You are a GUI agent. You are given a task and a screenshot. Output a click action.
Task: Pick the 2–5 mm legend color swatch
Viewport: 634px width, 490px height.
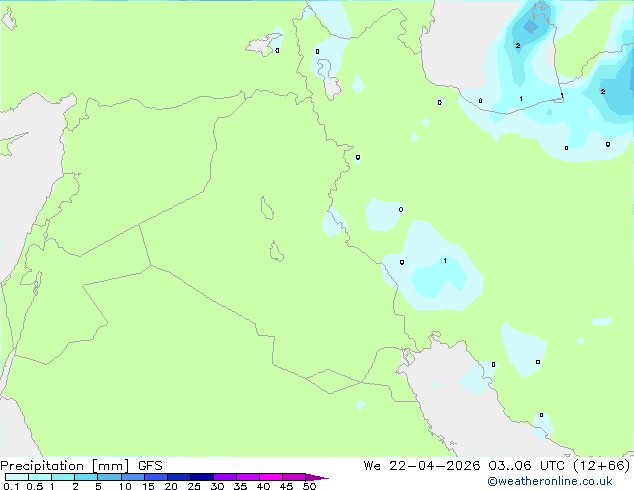[x=86, y=477]
